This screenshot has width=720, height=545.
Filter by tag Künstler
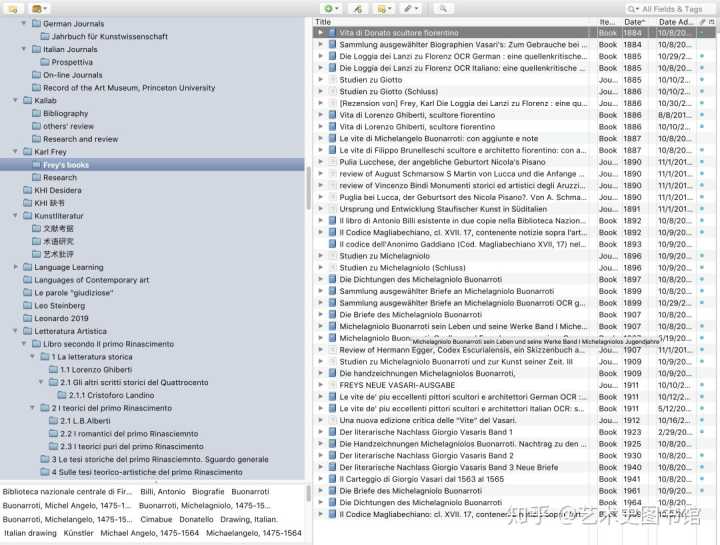tap(78, 533)
